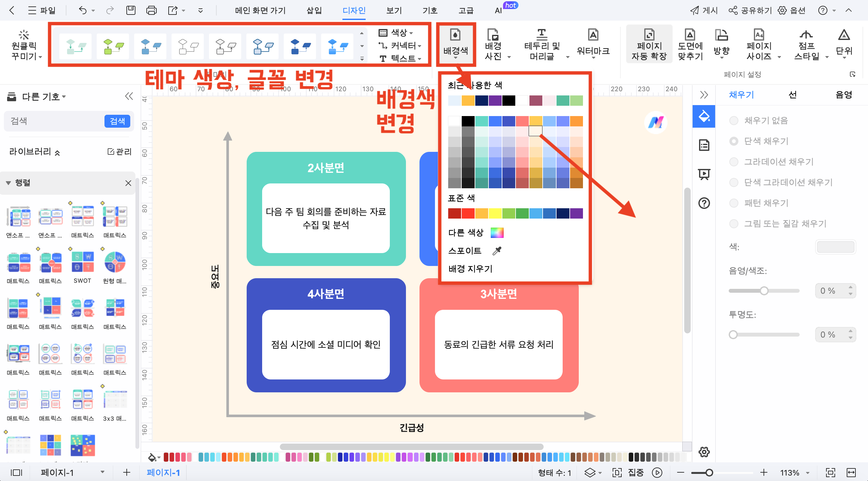Click the help question mark sidebar icon
This screenshot has width=868, height=481.
point(704,203)
